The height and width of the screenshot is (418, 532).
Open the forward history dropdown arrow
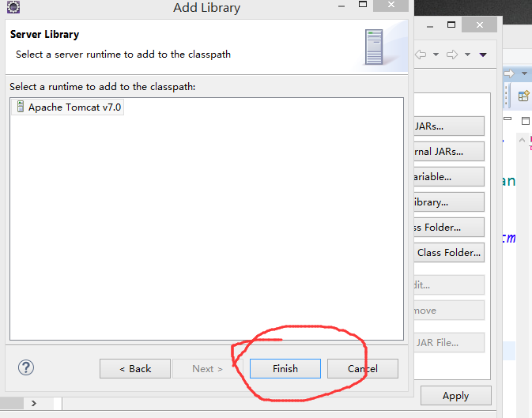point(467,55)
